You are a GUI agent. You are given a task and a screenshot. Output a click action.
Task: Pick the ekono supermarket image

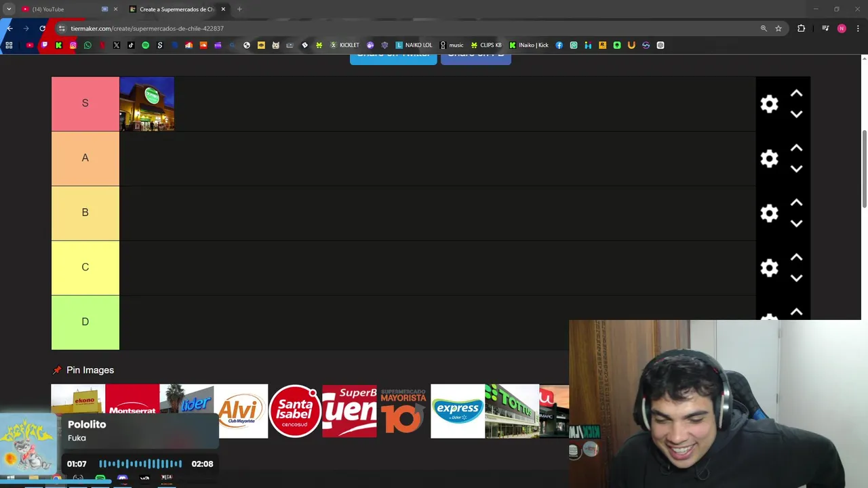78,399
